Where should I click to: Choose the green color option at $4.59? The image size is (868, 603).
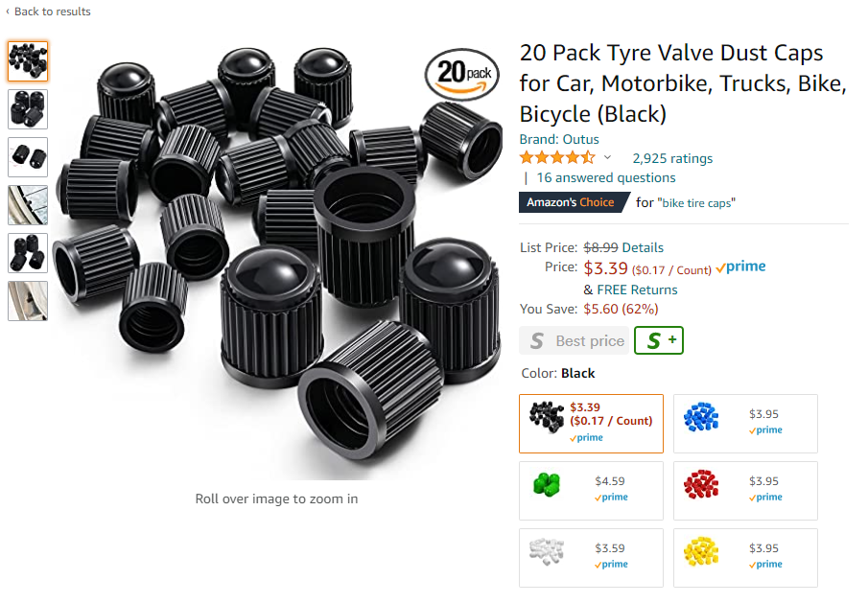click(591, 491)
